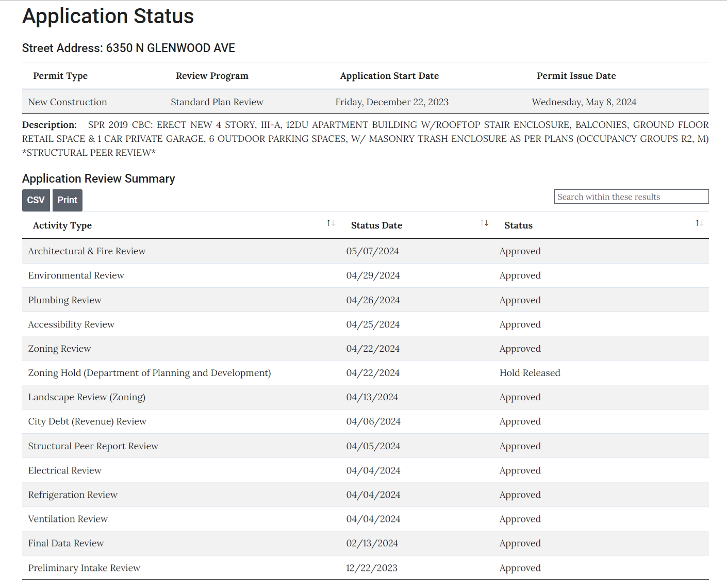Click the Standard Plan Review cell
Screen dimensions: 727x588
point(217,102)
